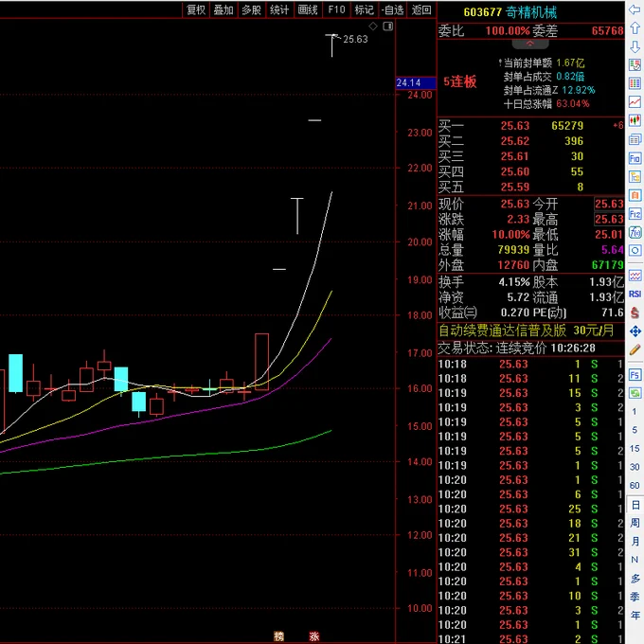Select daily 日 period
This screenshot has width=644, height=644.
[635, 505]
